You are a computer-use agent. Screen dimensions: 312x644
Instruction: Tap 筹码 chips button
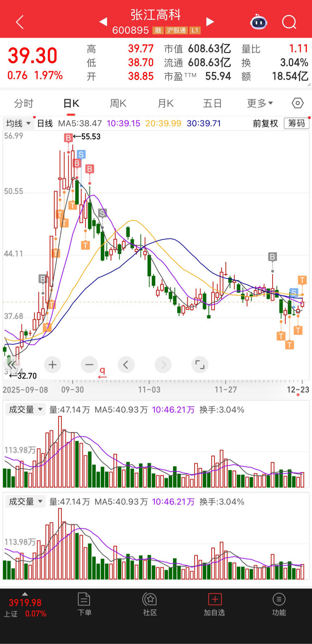[x=297, y=123]
